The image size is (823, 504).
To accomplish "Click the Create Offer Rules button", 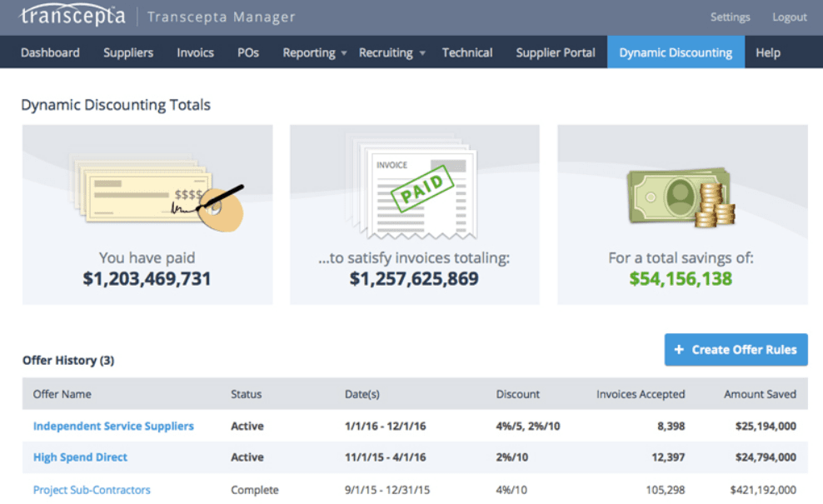I will tap(736, 349).
